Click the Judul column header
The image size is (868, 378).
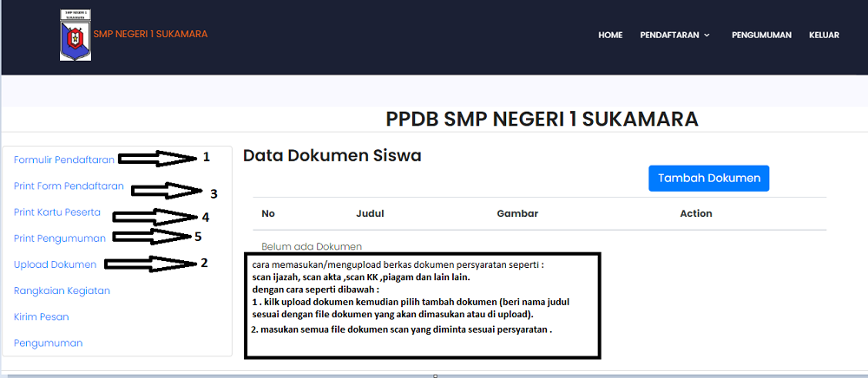point(370,213)
